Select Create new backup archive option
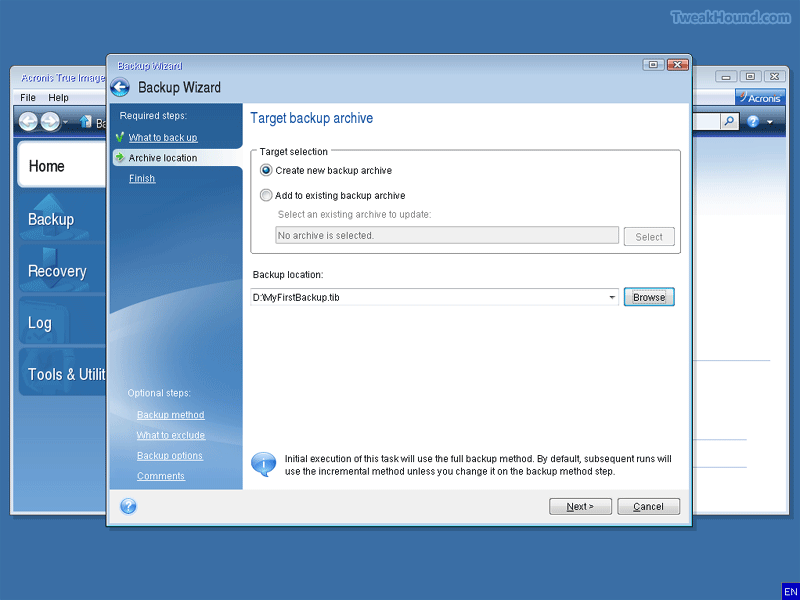The width and height of the screenshot is (800, 600). [x=266, y=170]
